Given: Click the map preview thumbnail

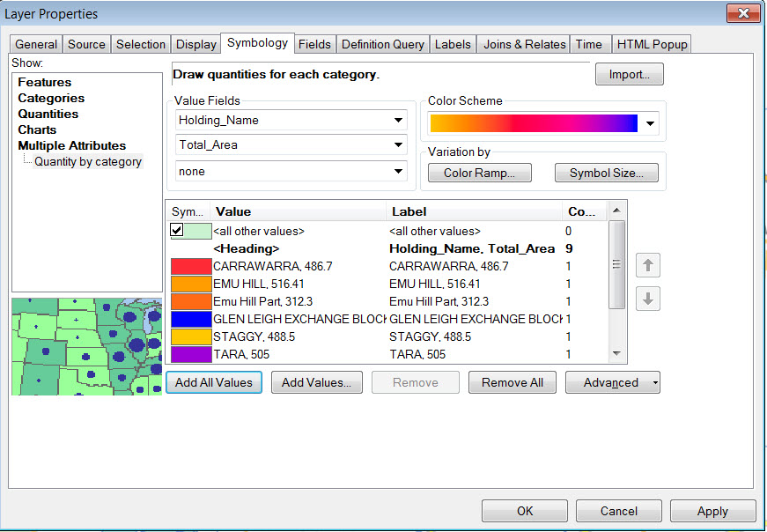Looking at the screenshot, I should pos(86,346).
